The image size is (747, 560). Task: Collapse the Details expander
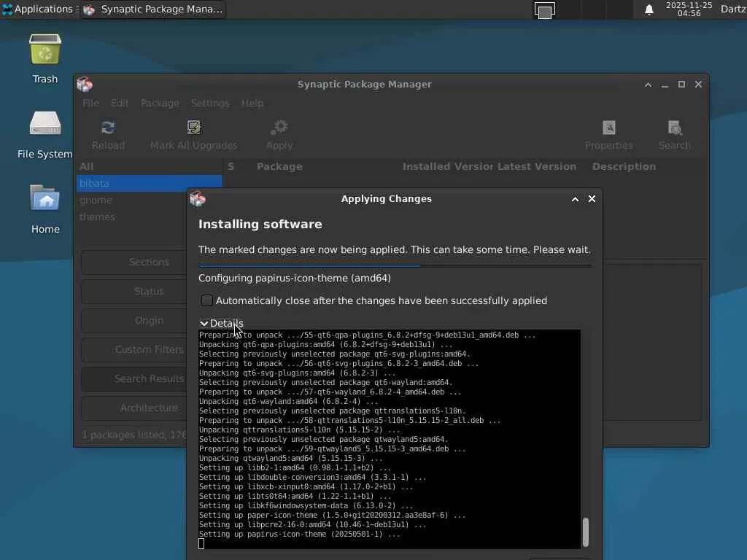[222, 323]
